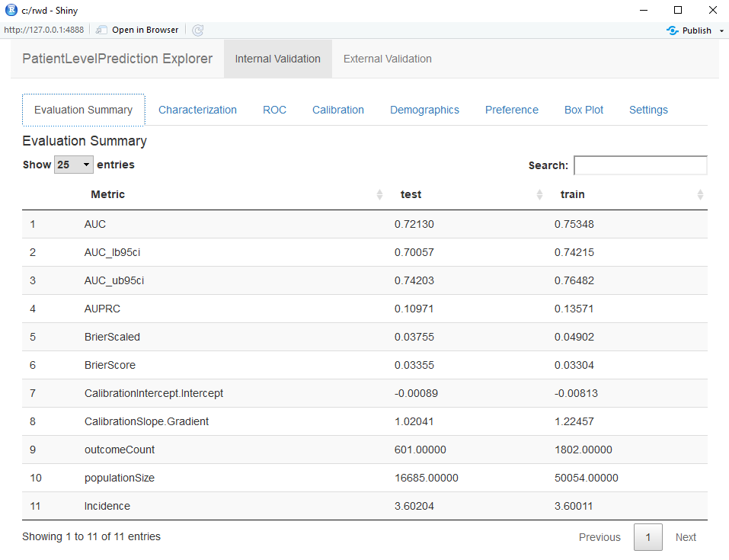Click the Metric column header
The image size is (729, 560).
pyautogui.click(x=107, y=194)
